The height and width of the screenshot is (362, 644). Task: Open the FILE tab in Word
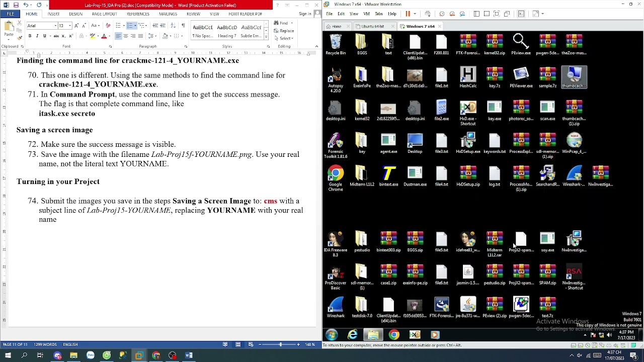tap(10, 14)
